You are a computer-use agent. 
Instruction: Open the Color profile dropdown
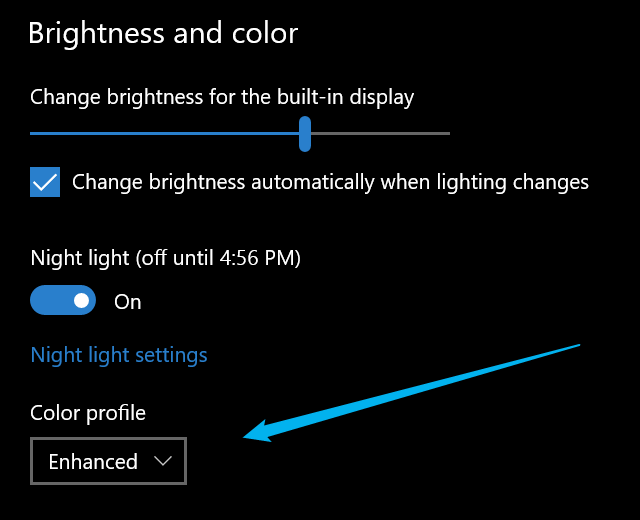[x=108, y=461]
